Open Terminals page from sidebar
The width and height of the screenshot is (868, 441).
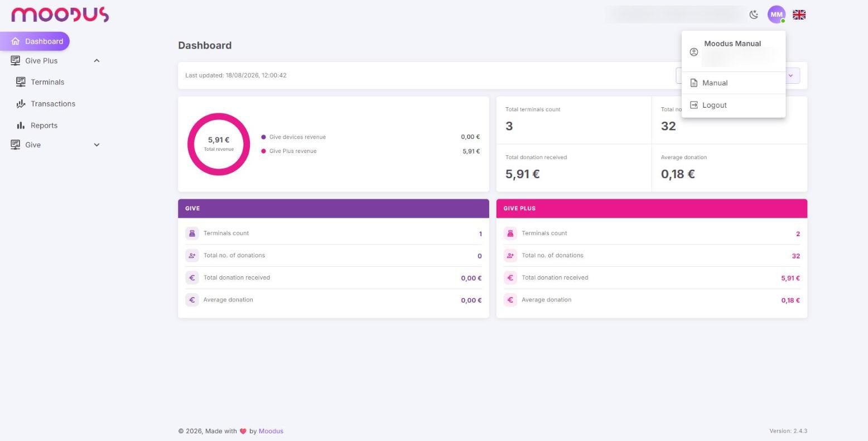(x=47, y=82)
